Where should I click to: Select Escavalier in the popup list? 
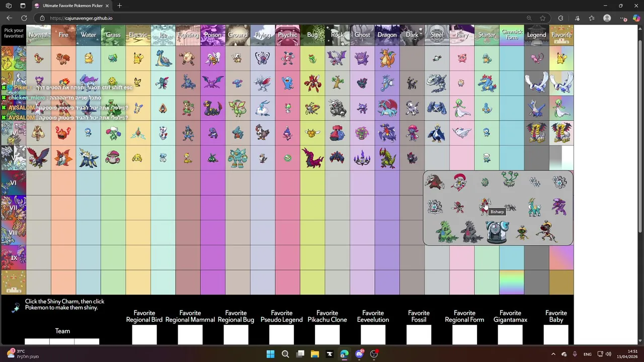pos(458,182)
